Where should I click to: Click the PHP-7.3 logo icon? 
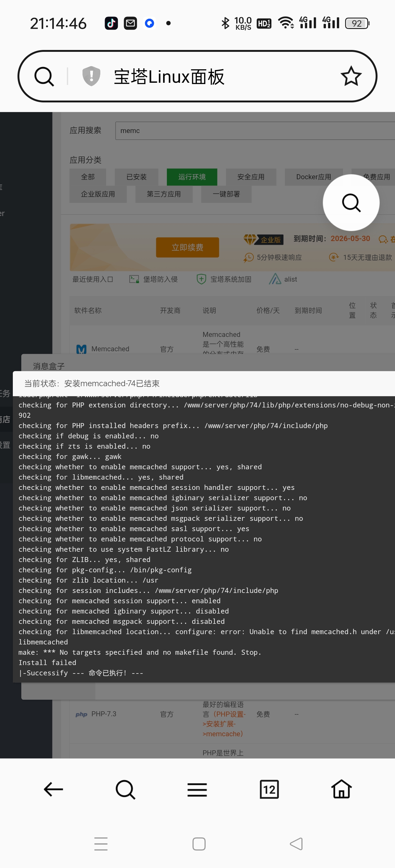[81, 714]
